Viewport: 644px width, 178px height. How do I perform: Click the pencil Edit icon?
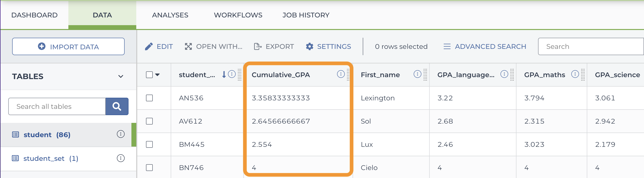(149, 46)
